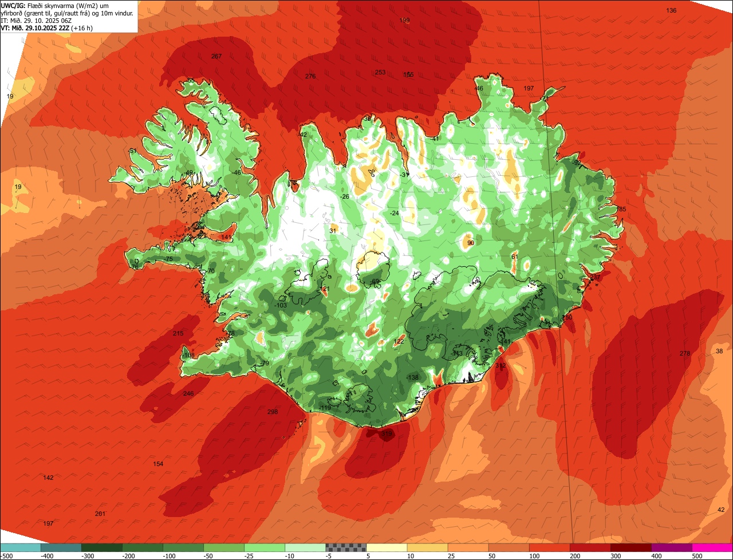The height and width of the screenshot is (560, 733).
Task: Select the '61' map value
Action: tap(514, 257)
